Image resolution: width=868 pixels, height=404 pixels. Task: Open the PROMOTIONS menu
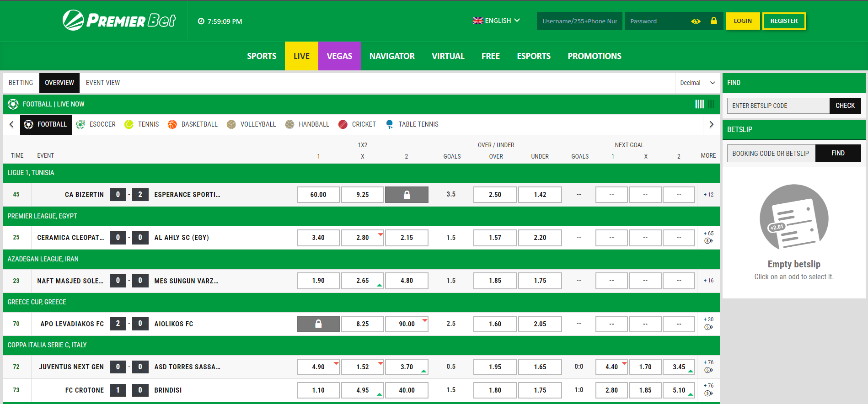[x=595, y=56]
